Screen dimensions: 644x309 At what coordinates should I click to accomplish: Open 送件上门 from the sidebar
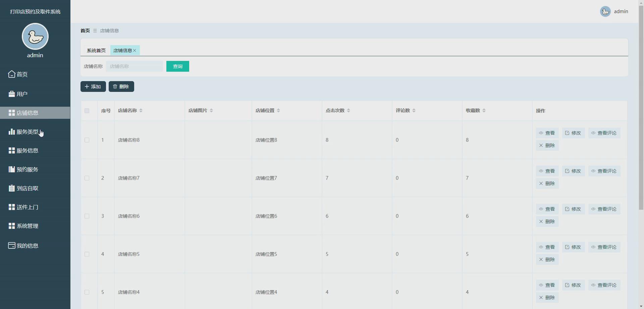[27, 207]
